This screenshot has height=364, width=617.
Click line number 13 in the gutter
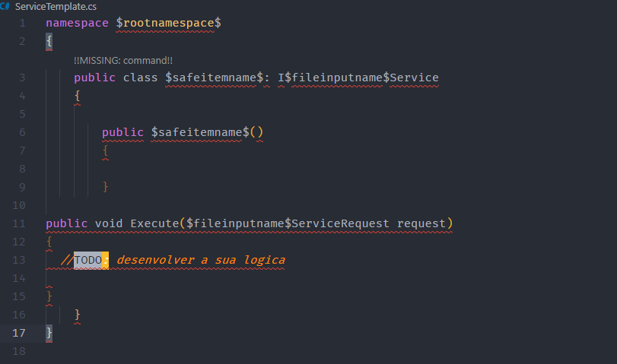coord(19,260)
